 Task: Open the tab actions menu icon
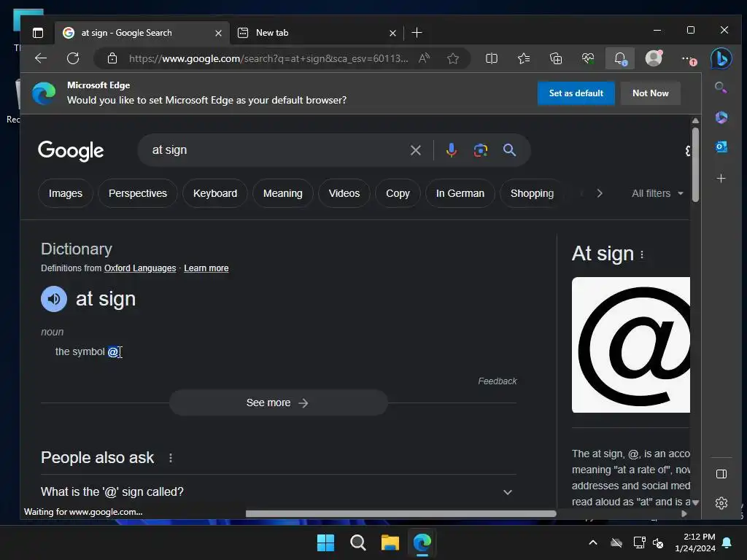[38, 33]
